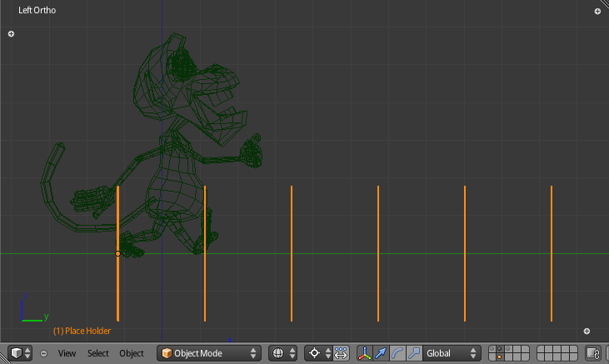The height and width of the screenshot is (364, 609).
Task: Toggle scene layer 6 in second layer block
Action: pos(542,349)
